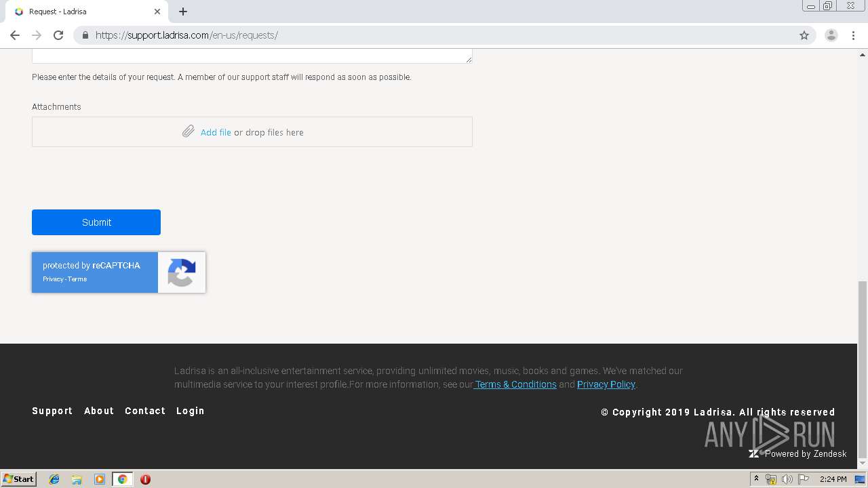Viewport: 868px width, 488px height.
Task: Open the volume speaker tray icon
Action: tap(787, 479)
